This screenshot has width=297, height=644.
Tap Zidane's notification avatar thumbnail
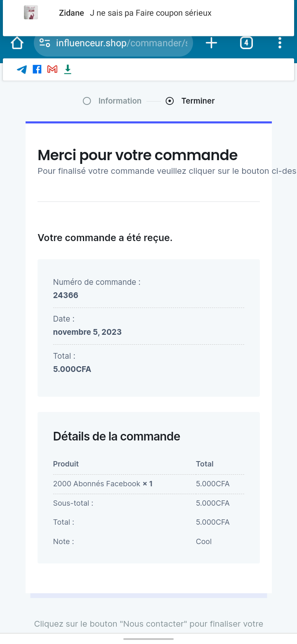[x=31, y=13]
